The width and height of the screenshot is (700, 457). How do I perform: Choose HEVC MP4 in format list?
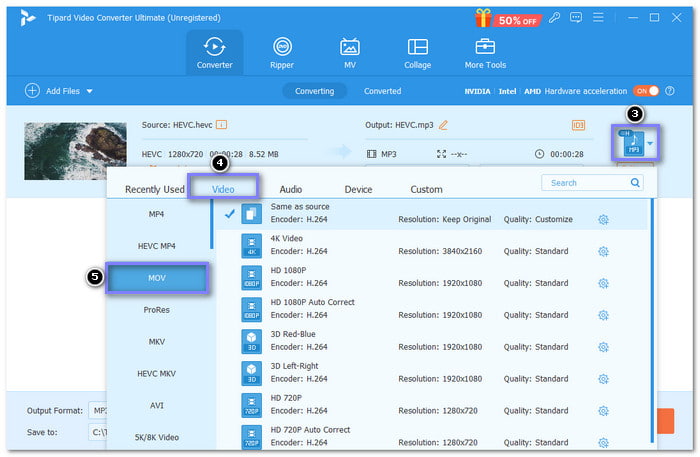(x=157, y=246)
